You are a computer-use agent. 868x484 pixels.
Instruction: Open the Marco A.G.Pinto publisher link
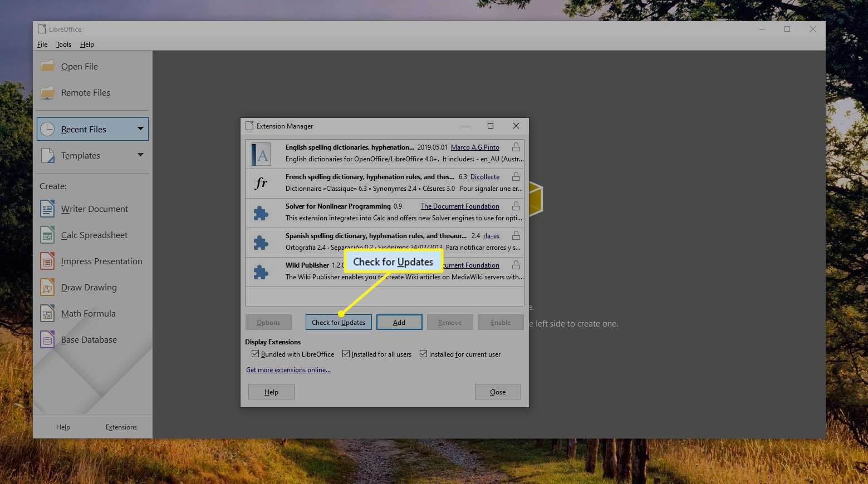click(x=475, y=147)
